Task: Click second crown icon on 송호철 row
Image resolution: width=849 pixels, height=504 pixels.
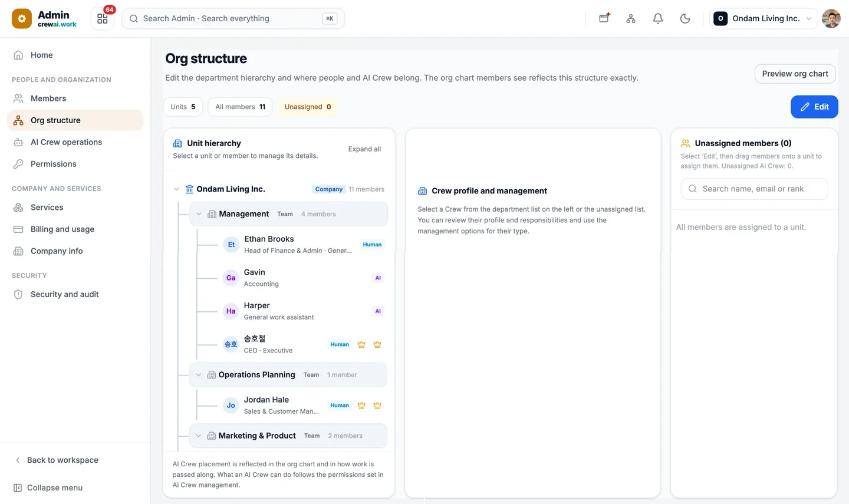Action: 377,344
